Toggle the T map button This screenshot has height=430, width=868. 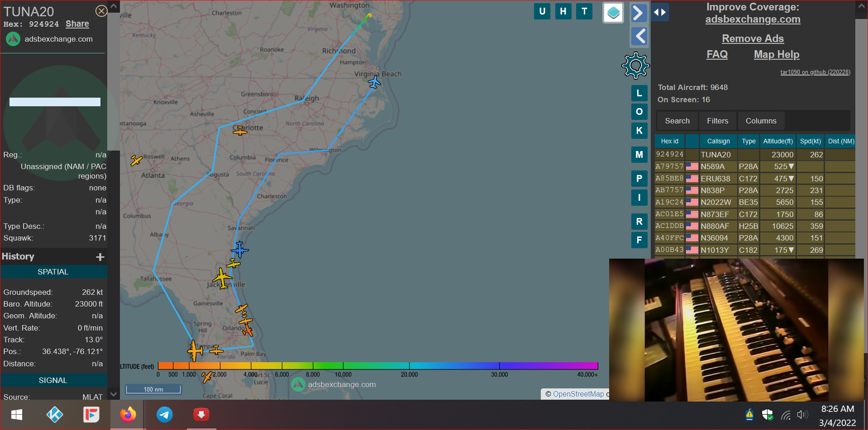tap(584, 11)
